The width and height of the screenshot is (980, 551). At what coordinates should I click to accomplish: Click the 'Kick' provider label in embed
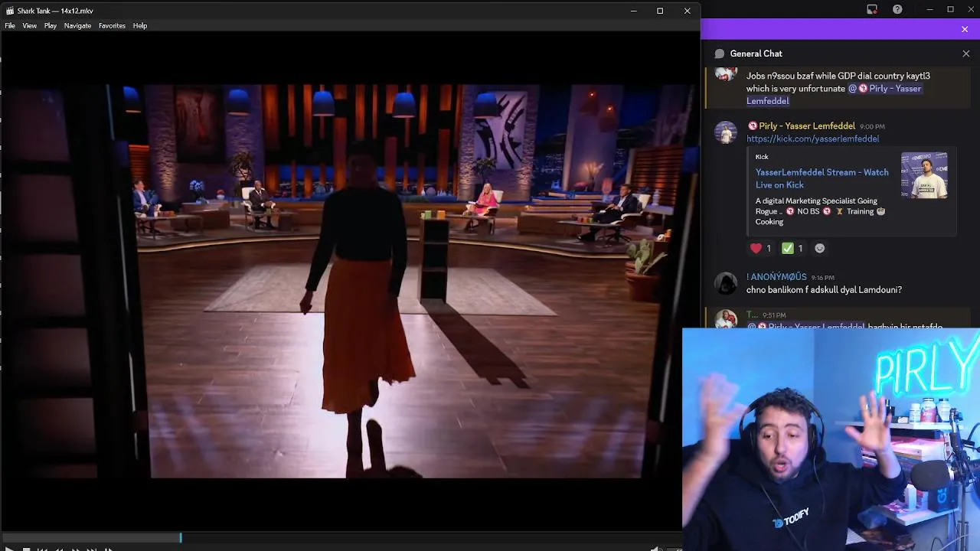(x=762, y=157)
